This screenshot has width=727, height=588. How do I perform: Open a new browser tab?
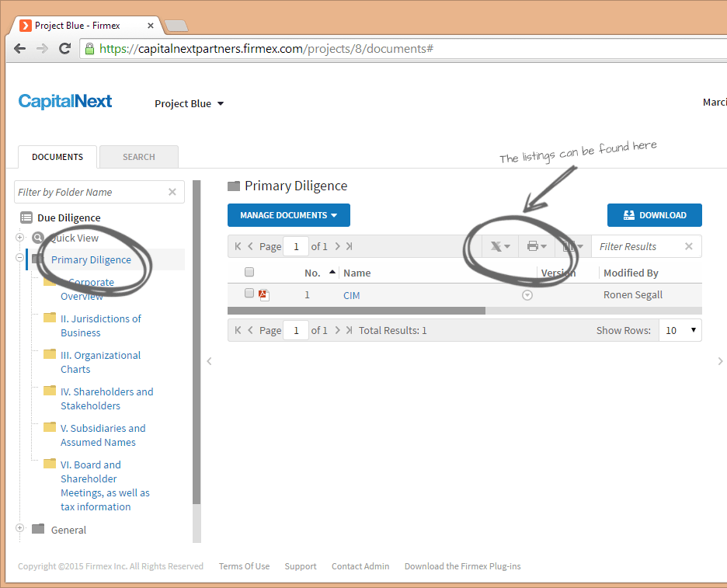point(176,26)
